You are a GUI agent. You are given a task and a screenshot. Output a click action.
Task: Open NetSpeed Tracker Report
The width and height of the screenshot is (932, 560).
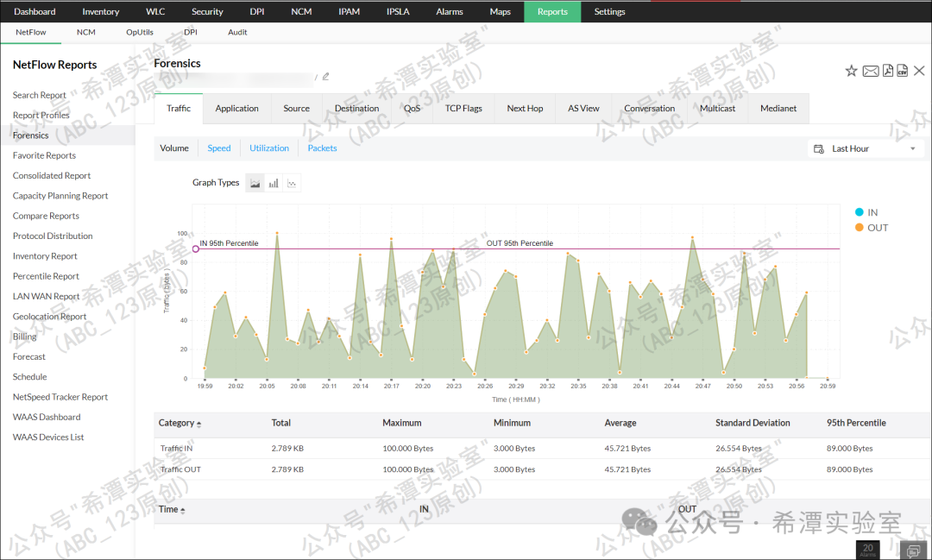(x=60, y=397)
